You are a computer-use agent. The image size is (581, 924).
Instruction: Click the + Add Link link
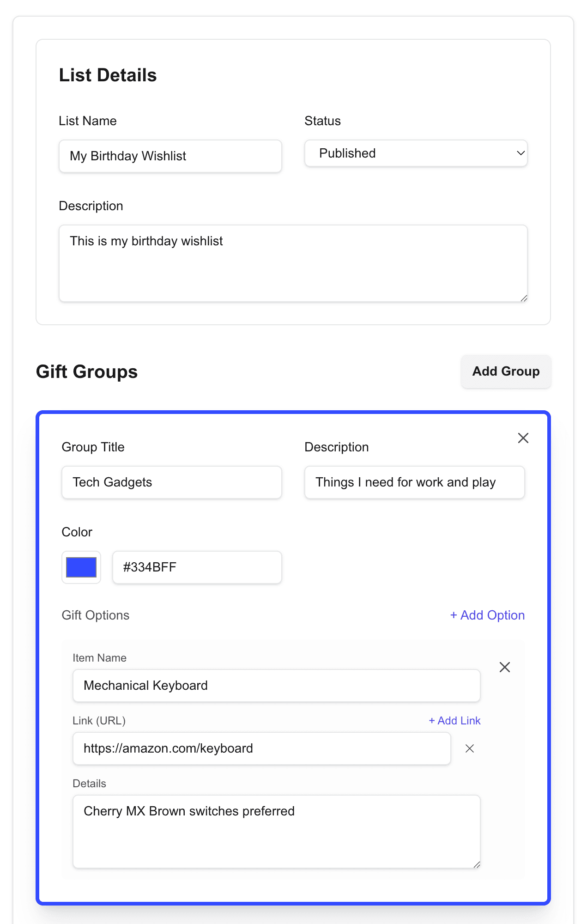[454, 721]
